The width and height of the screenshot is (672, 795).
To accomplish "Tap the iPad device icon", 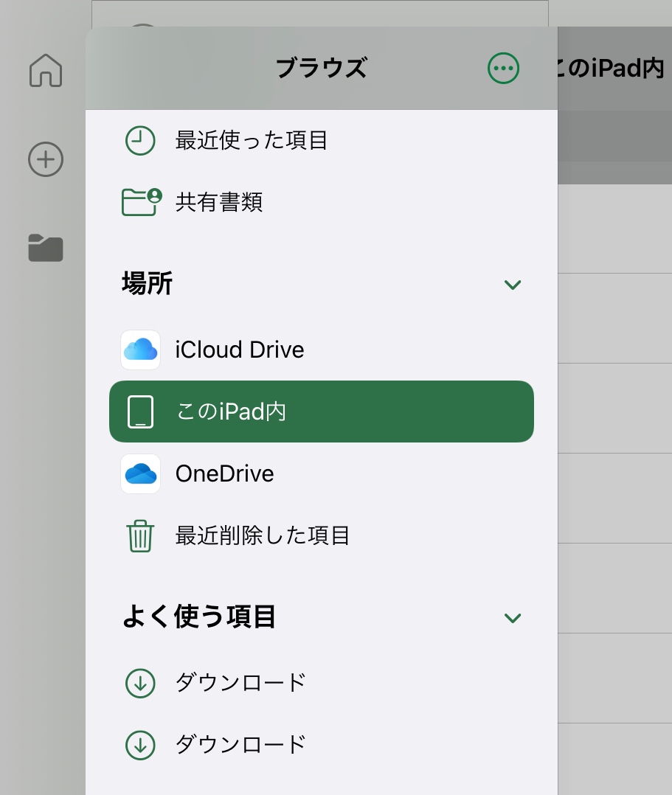I will (140, 412).
